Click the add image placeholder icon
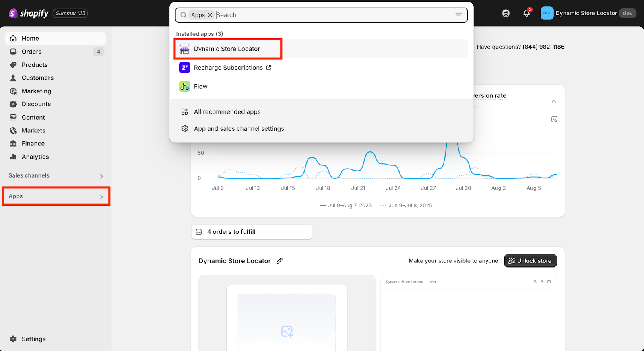This screenshot has width=644, height=351. pyautogui.click(x=287, y=331)
